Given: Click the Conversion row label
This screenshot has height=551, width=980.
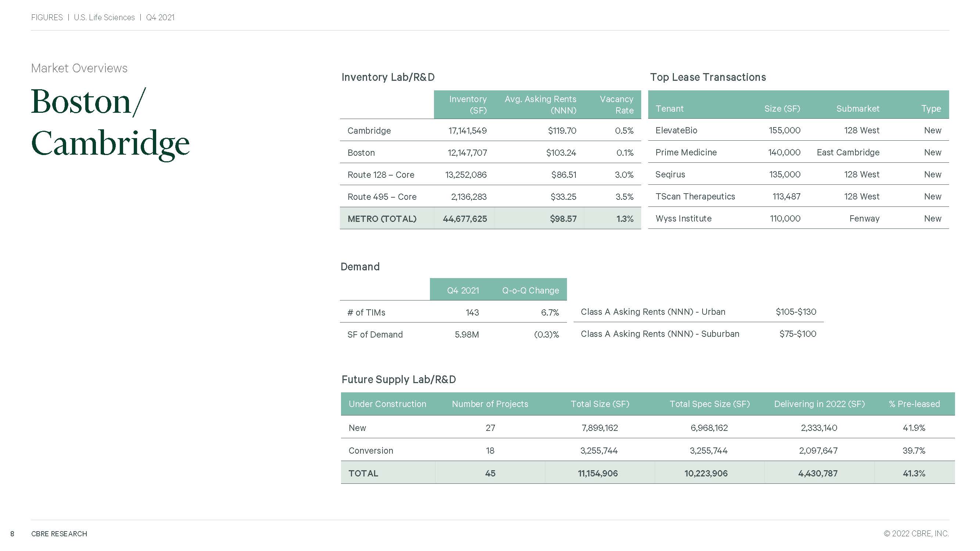Looking at the screenshot, I should point(370,451).
